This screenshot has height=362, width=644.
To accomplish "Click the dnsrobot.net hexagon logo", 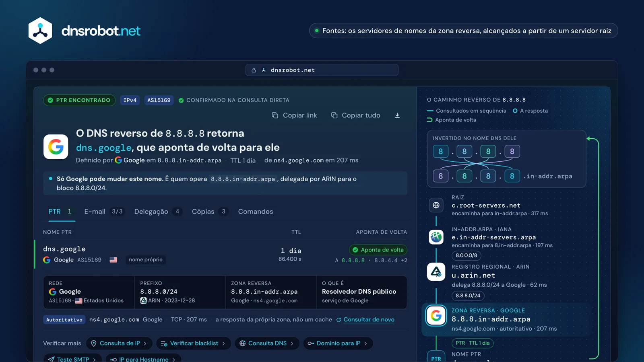I will 40,31.
